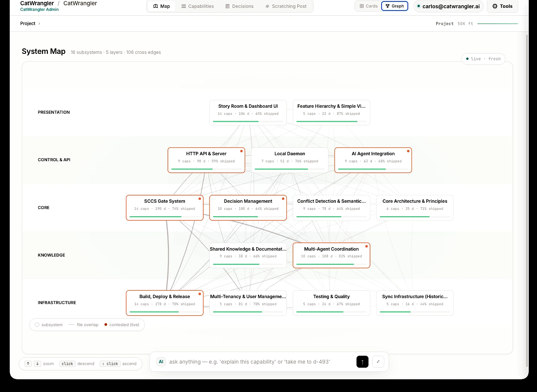Open Shared Knowledge & Documentat... node

pyautogui.click(x=248, y=255)
